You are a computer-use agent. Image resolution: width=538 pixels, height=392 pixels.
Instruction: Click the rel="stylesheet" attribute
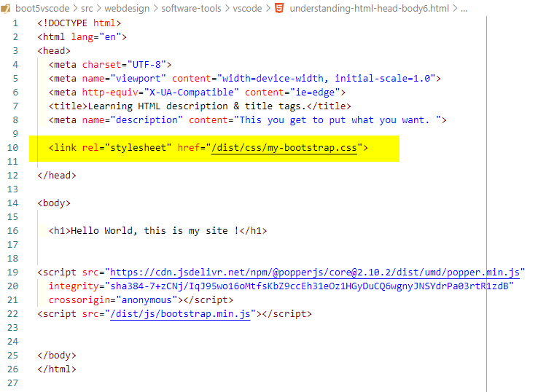(127, 148)
